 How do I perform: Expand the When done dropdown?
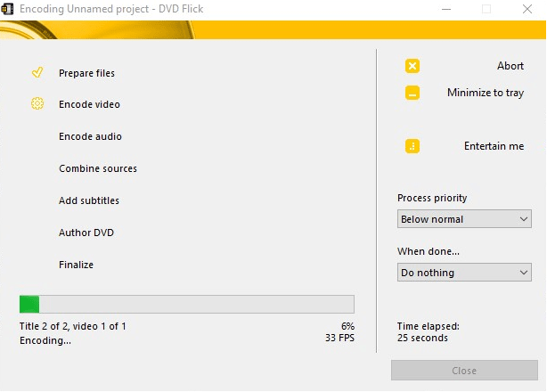(463, 273)
